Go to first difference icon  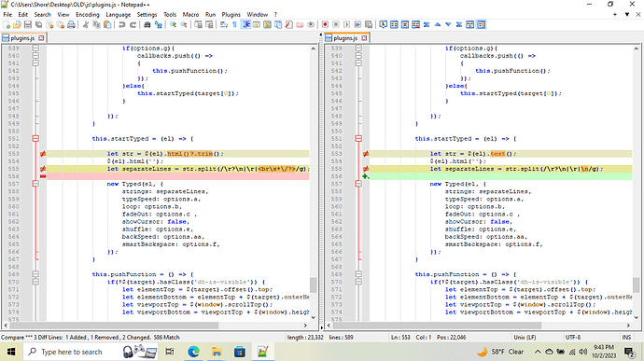click(x=427, y=24)
